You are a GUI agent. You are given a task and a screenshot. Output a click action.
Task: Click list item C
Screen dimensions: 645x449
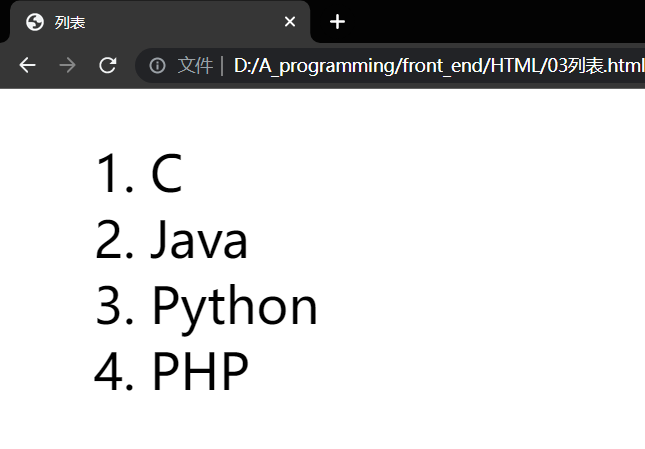tap(167, 173)
